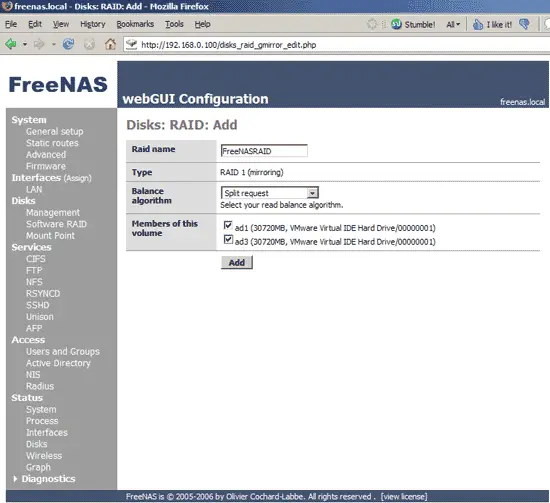Click the Interfaces Assign link
This screenshot has height=503, width=550.
pos(77,178)
